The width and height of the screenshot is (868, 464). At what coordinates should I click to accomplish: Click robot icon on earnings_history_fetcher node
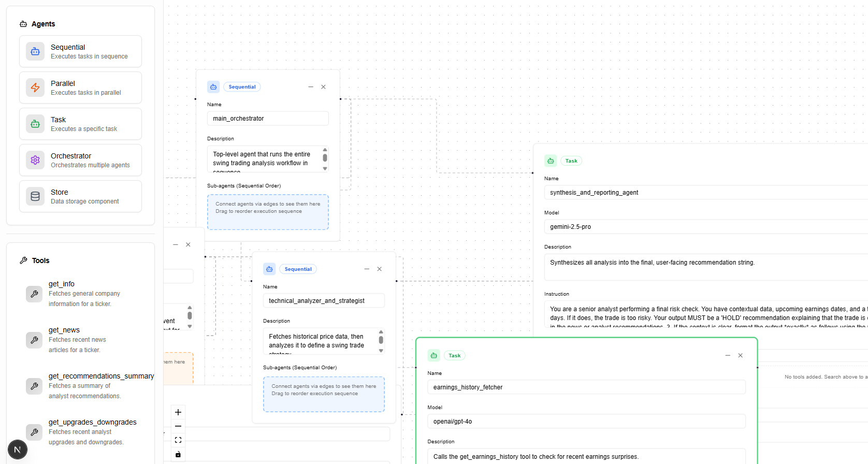pos(434,356)
